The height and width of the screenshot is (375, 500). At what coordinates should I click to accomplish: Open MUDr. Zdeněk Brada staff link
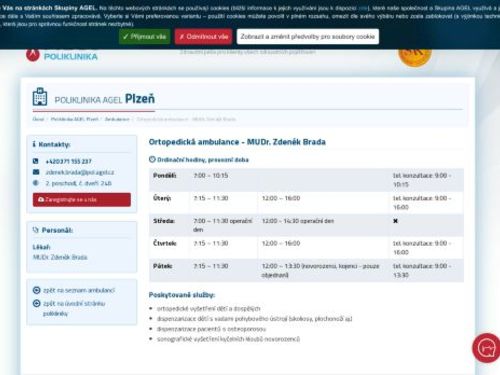(60, 257)
